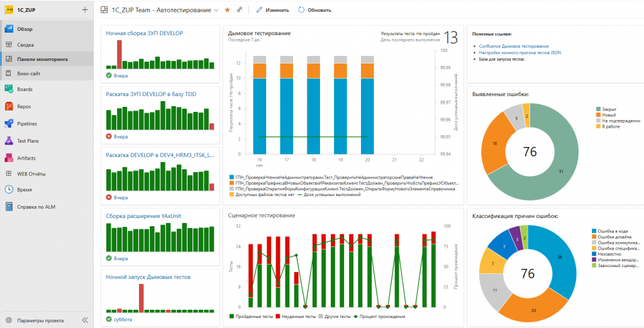Image resolution: width=644 pixels, height=328 pixels.
Task: Click the Панели мониторинга dashboard icon
Action: coord(9,59)
